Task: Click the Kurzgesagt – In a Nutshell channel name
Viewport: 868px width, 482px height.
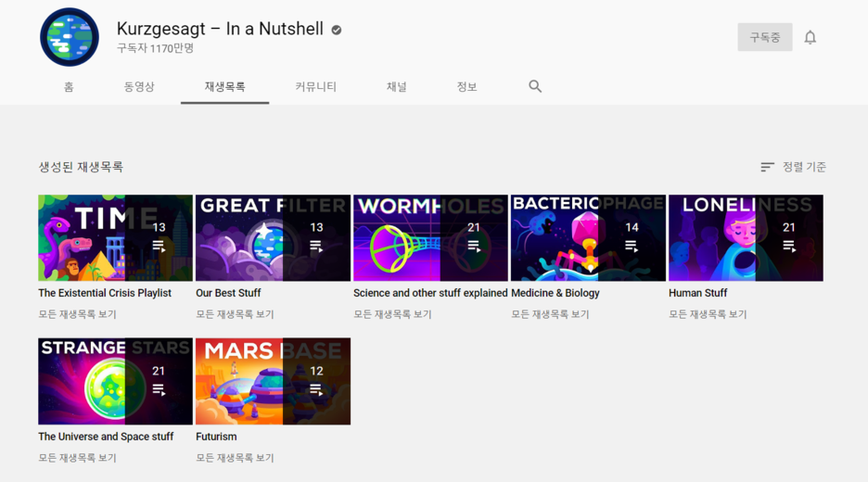Action: [x=220, y=29]
